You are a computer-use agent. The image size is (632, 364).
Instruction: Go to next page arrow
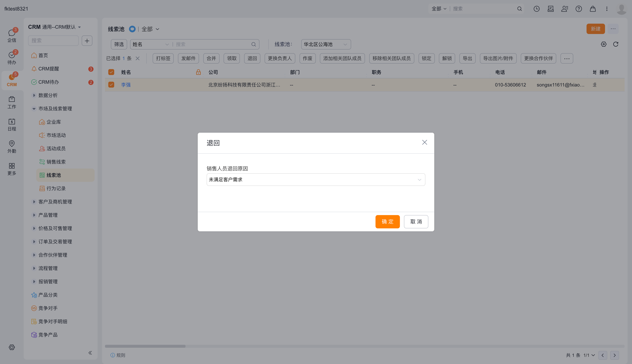pos(614,355)
